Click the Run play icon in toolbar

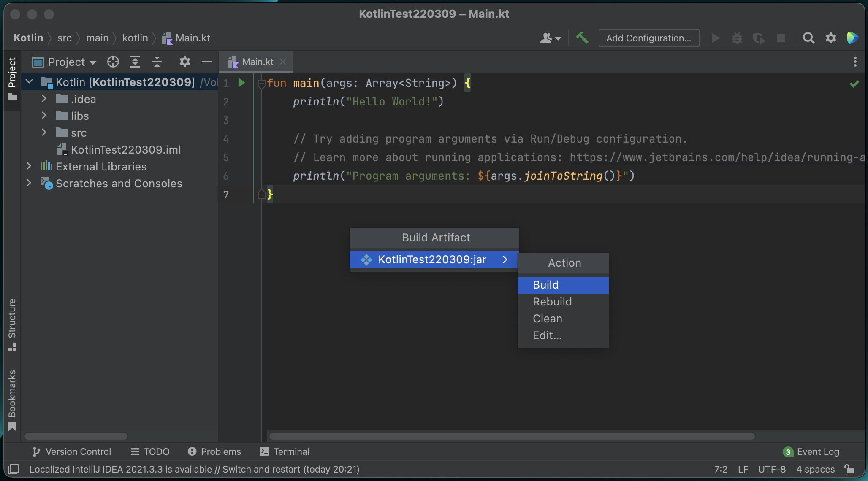715,38
